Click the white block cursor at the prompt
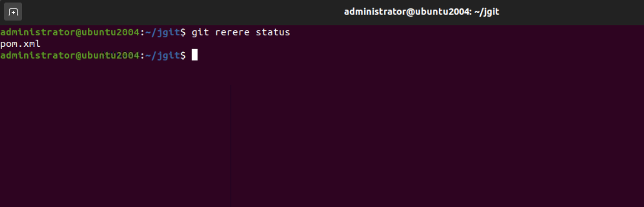644x207 pixels. (x=195, y=55)
